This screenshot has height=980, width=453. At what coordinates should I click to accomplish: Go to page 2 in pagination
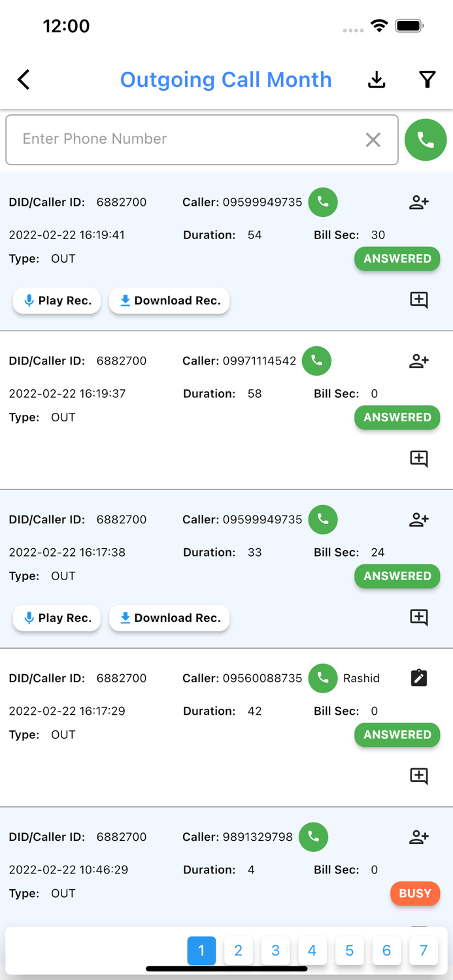[x=239, y=951]
